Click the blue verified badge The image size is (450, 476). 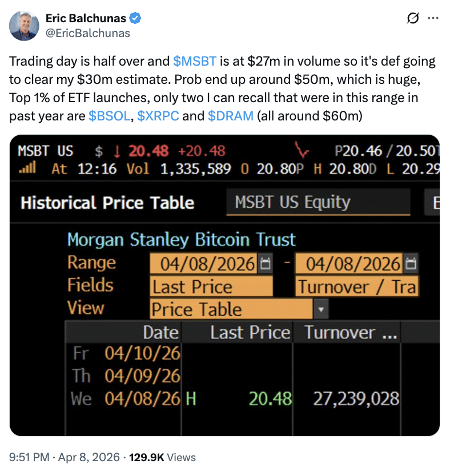pos(135,19)
